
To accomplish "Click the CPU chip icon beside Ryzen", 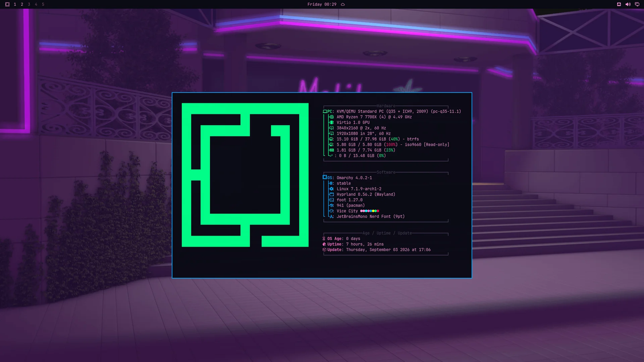I will (331, 117).
